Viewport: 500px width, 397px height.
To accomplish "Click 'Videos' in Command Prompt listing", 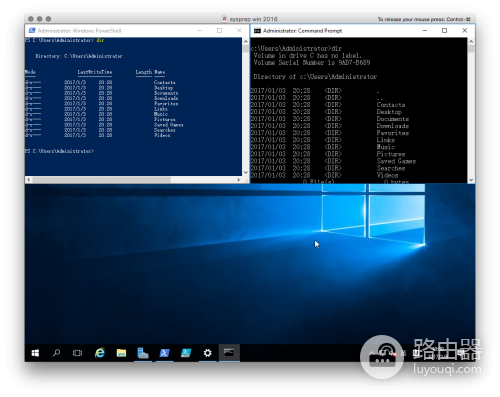I will tap(387, 175).
